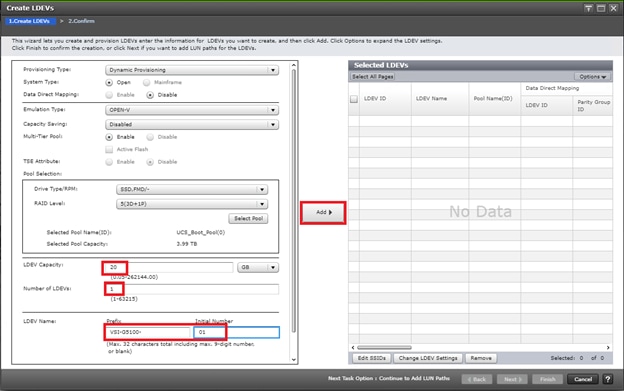This screenshot has height=391, width=624.
Task: Set Multi-Tier Pool to Enable
Action: tap(109, 137)
